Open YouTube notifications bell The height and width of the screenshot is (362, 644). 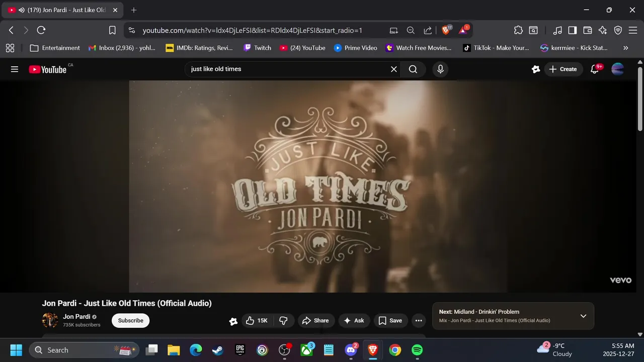595,69
